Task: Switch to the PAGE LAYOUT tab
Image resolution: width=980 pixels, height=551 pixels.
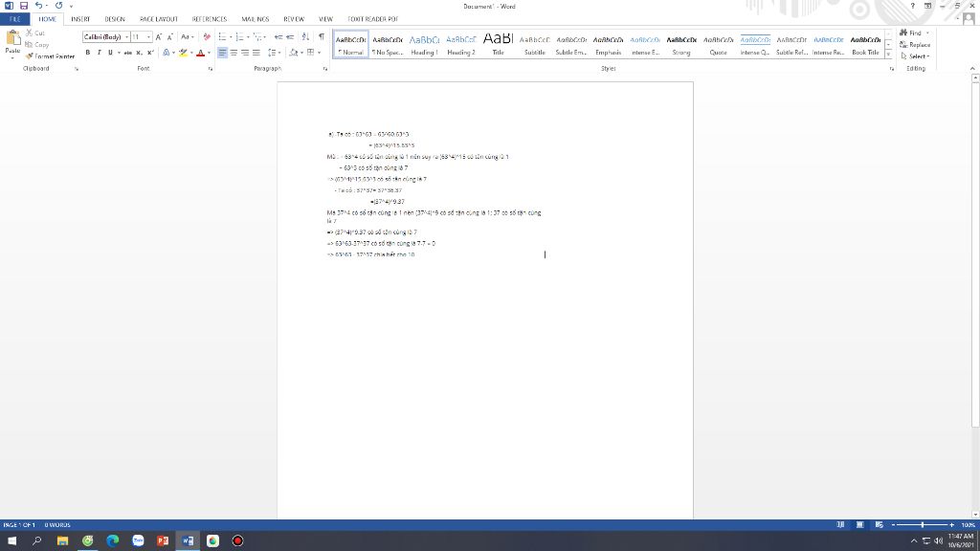Action: [159, 19]
